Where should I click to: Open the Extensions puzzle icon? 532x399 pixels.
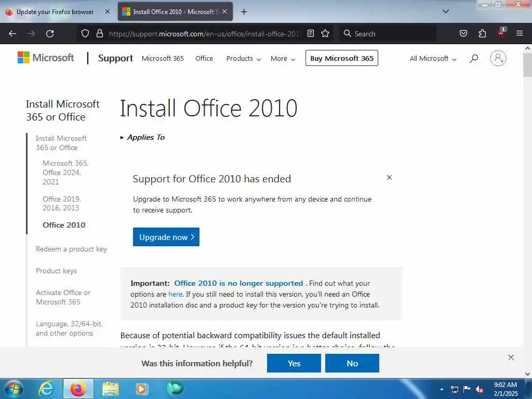tap(482, 33)
